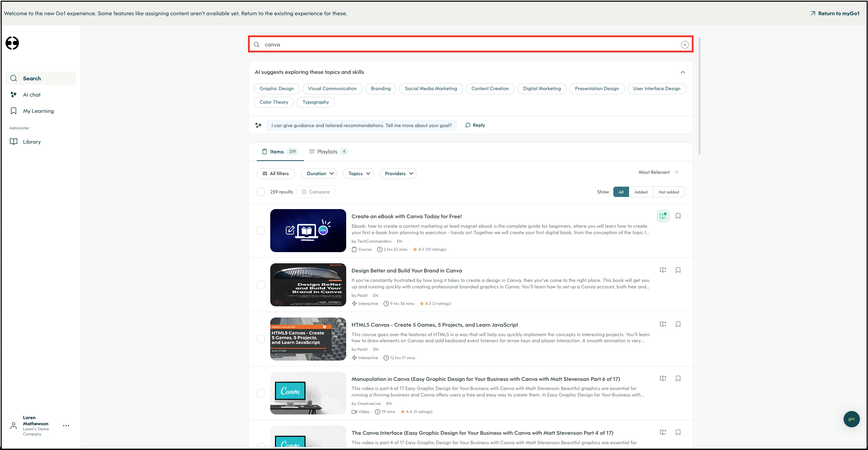The width and height of the screenshot is (868, 450).
Task: Check the Create an eBook course checkbox
Action: (x=261, y=231)
